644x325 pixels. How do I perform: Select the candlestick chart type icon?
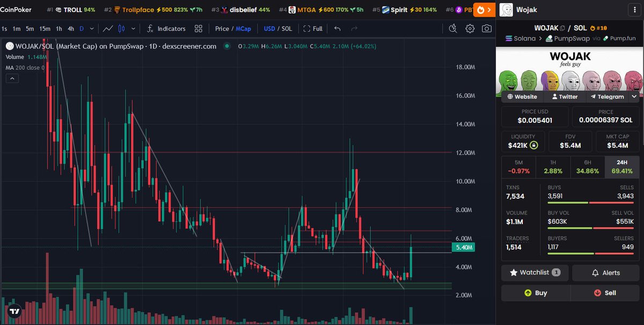(x=121, y=28)
